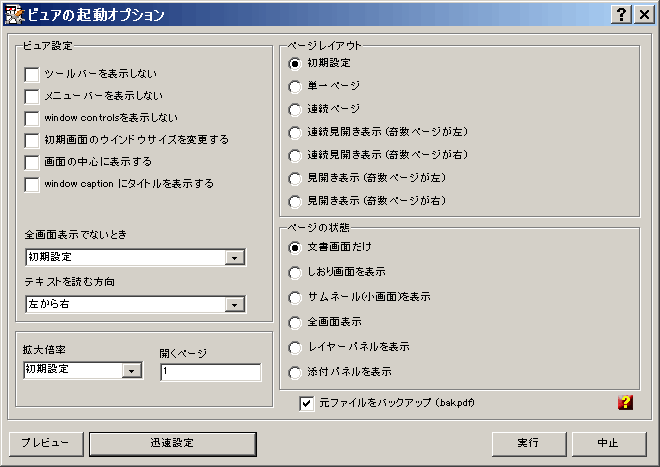The image size is (660, 467).
Task: Click the yellow question mark help icon
Action: coord(626,403)
